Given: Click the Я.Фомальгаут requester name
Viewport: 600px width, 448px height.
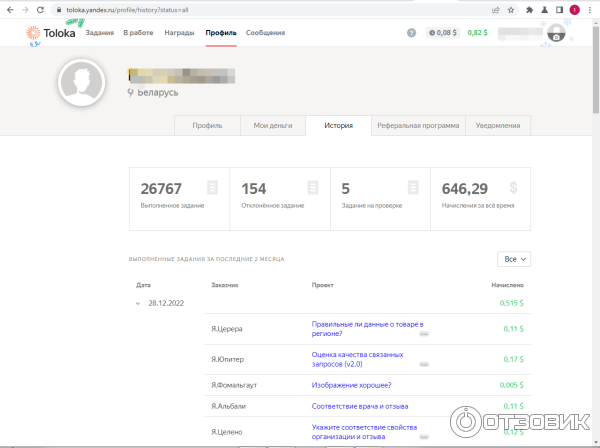Looking at the screenshot, I should (234, 385).
